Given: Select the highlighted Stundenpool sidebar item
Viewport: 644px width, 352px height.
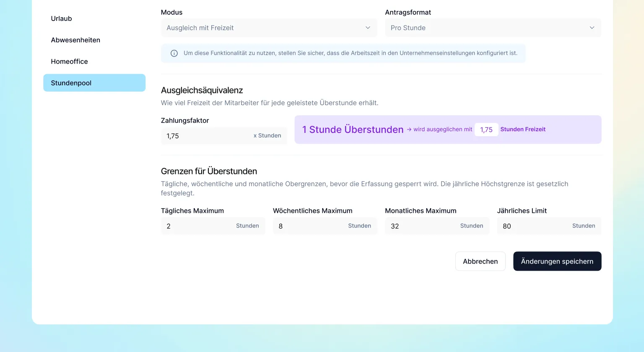Looking at the screenshot, I should pyautogui.click(x=94, y=83).
